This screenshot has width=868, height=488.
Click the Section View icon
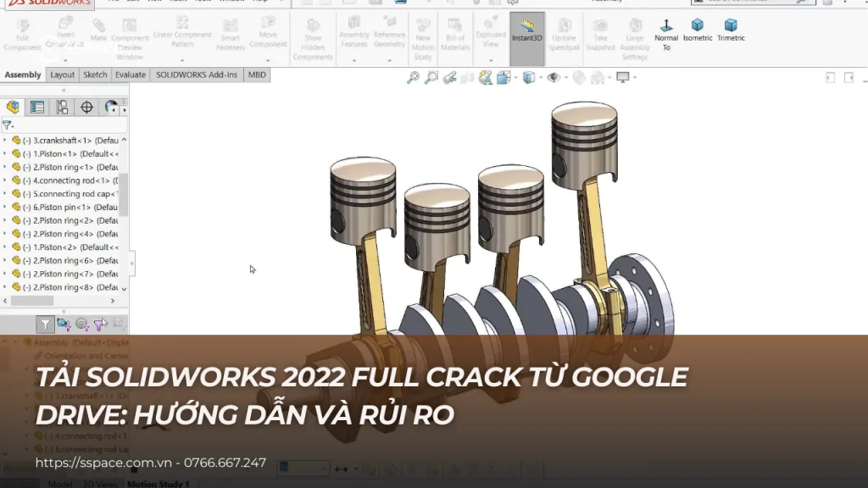pyautogui.click(x=467, y=77)
